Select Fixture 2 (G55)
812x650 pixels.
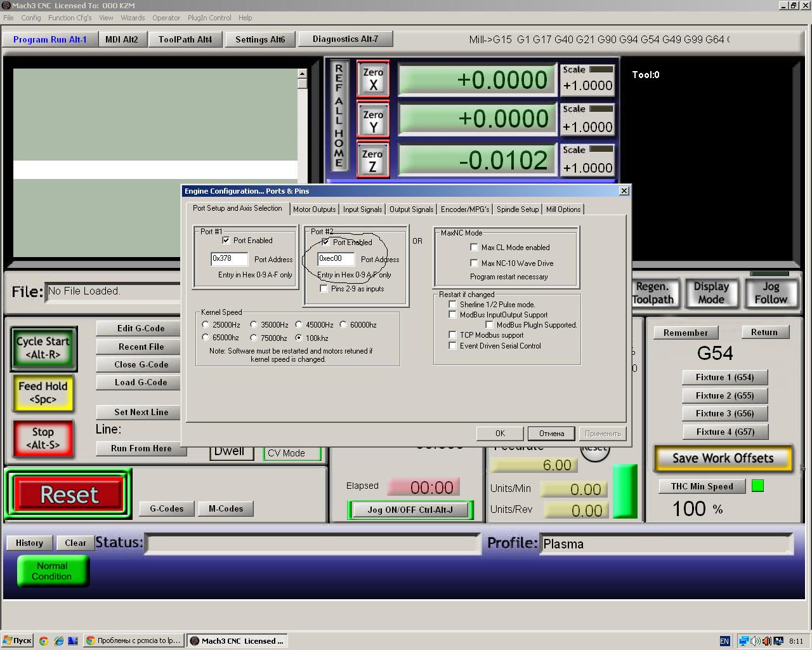tap(725, 395)
